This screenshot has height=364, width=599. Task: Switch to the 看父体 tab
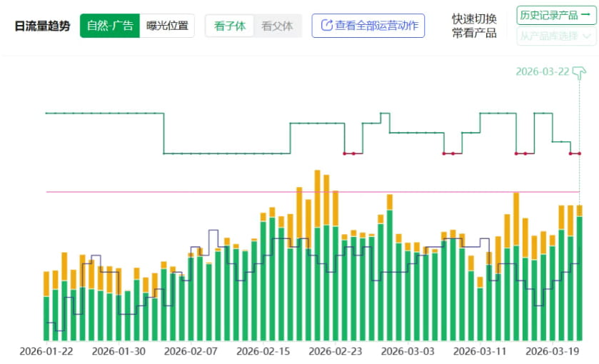click(x=277, y=26)
